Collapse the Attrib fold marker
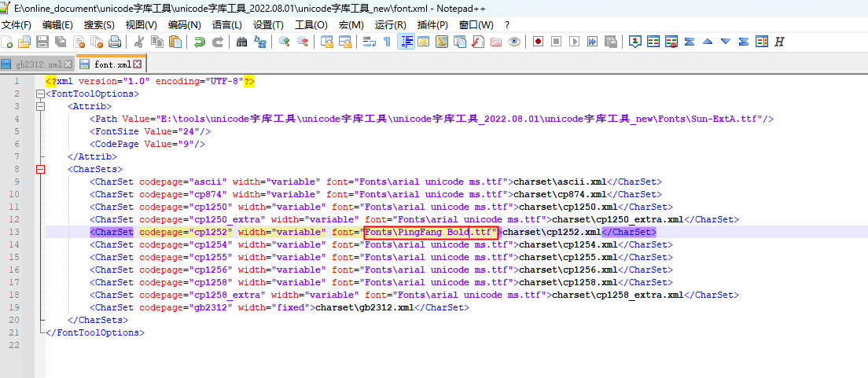The image size is (868, 378). click(40, 106)
